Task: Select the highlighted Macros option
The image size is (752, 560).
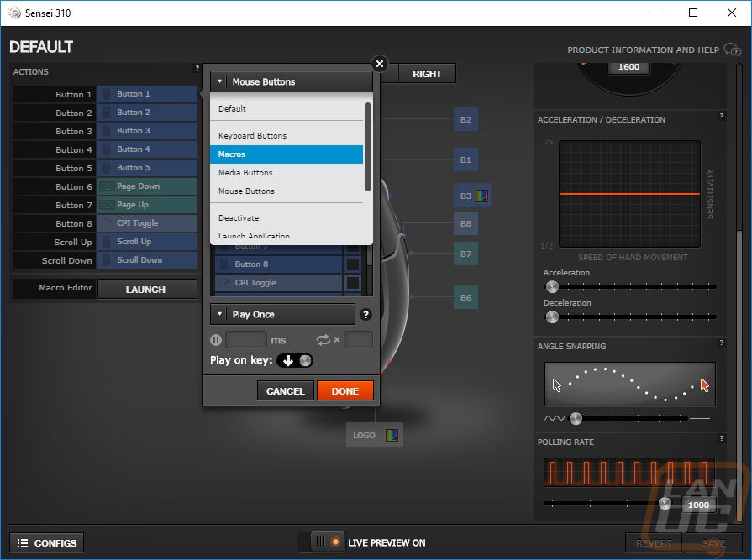Action: (287, 154)
